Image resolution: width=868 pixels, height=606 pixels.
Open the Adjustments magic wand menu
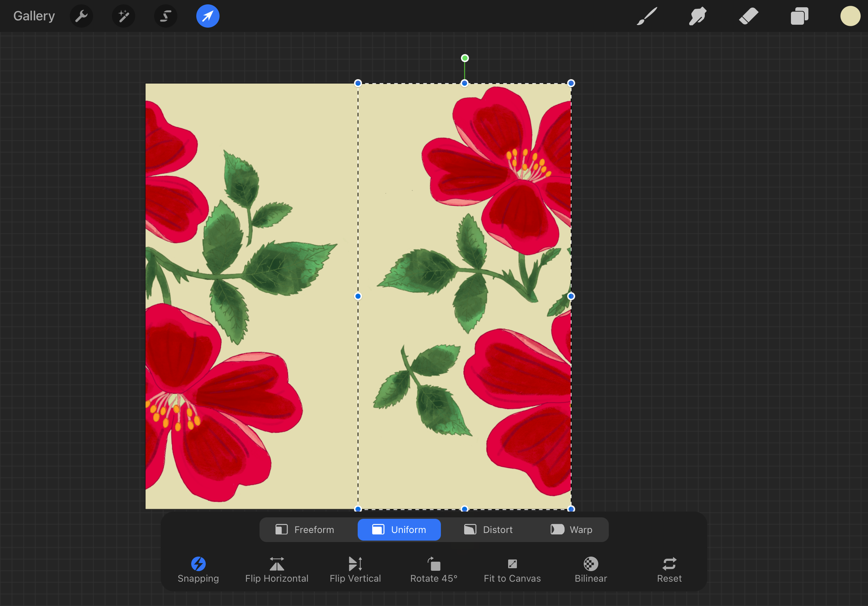pos(124,16)
